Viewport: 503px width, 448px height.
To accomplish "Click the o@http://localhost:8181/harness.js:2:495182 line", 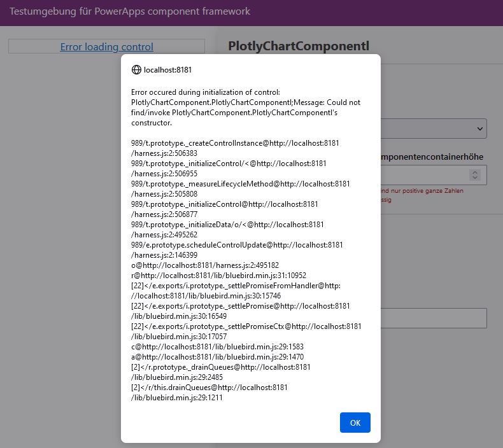I will tap(205, 265).
